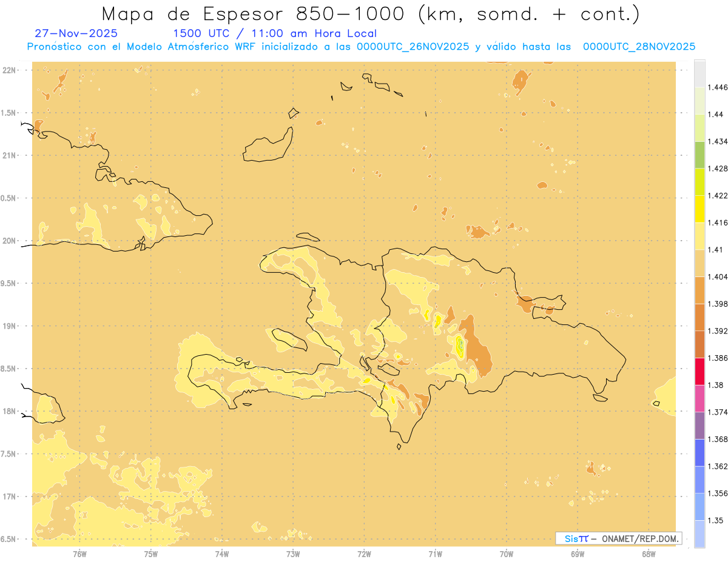Click the longitude label "74W"
Viewport: 728px width, 562px height.
tap(222, 554)
